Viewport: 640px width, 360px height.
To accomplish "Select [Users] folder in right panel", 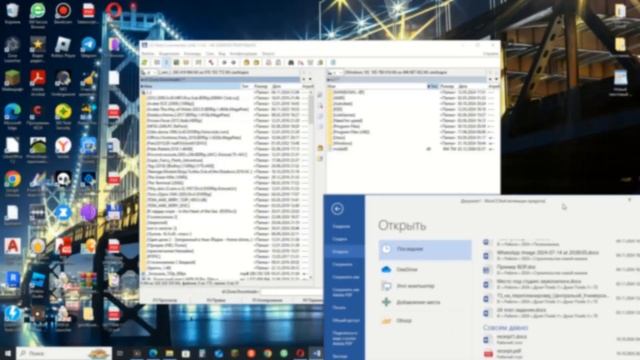I will point(338,138).
